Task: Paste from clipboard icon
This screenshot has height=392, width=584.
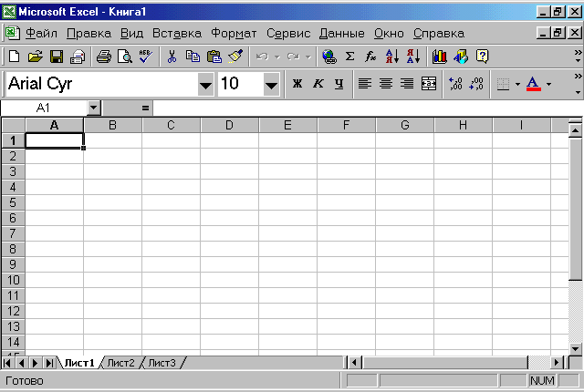Action: [214, 57]
